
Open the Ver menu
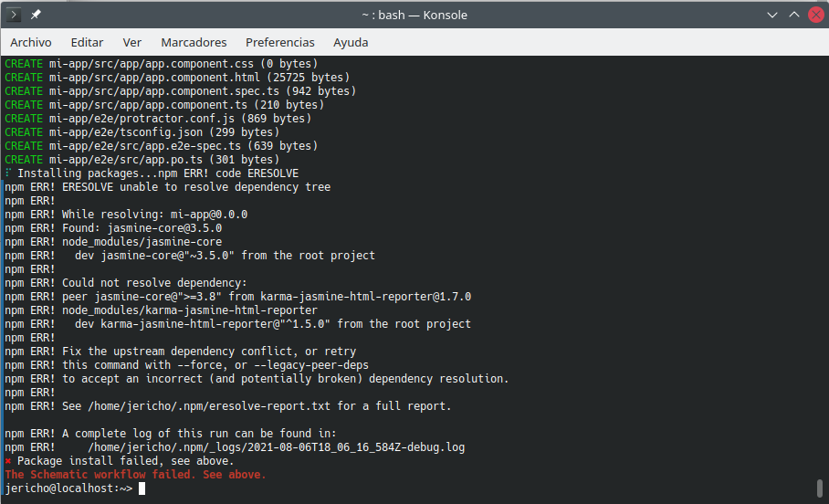coord(132,43)
